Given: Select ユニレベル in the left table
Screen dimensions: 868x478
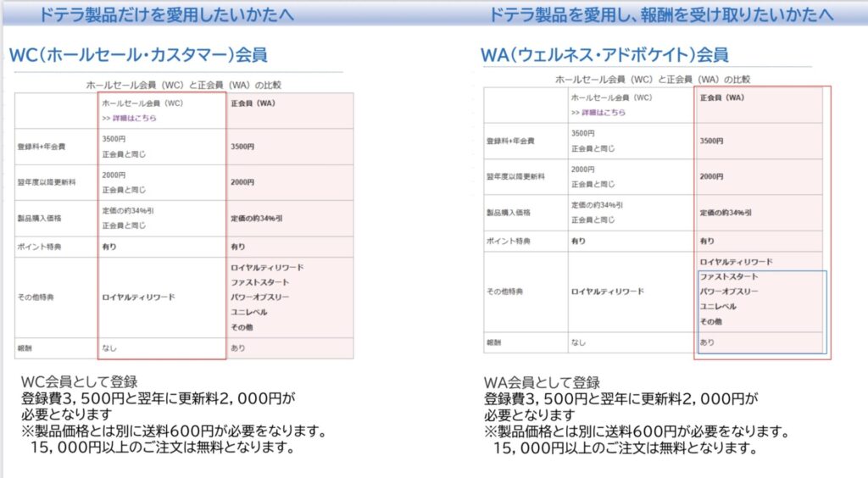Looking at the screenshot, I should (x=249, y=312).
